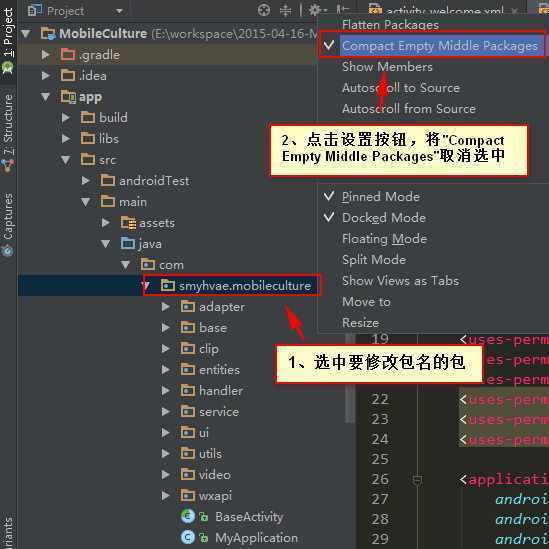
Task: Click the Android icon in left tool stripe
Action: click(x=7, y=68)
